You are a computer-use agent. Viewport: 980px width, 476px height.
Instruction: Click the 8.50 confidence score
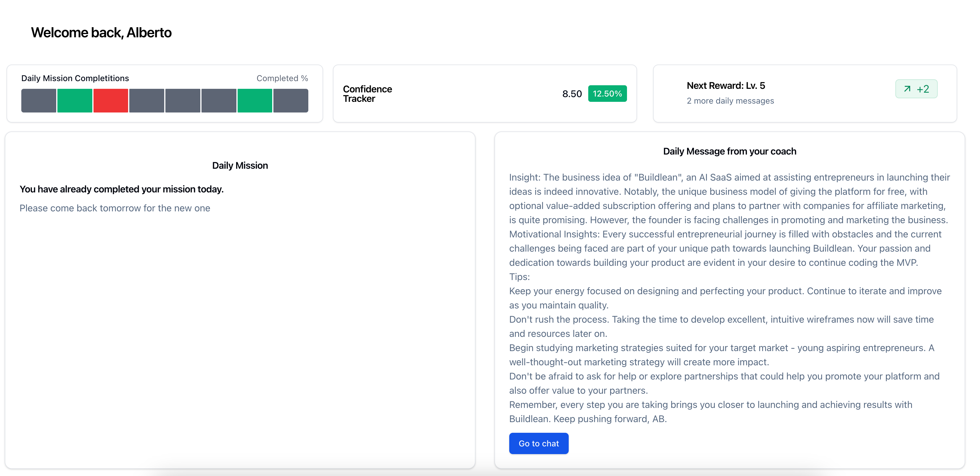tap(572, 94)
